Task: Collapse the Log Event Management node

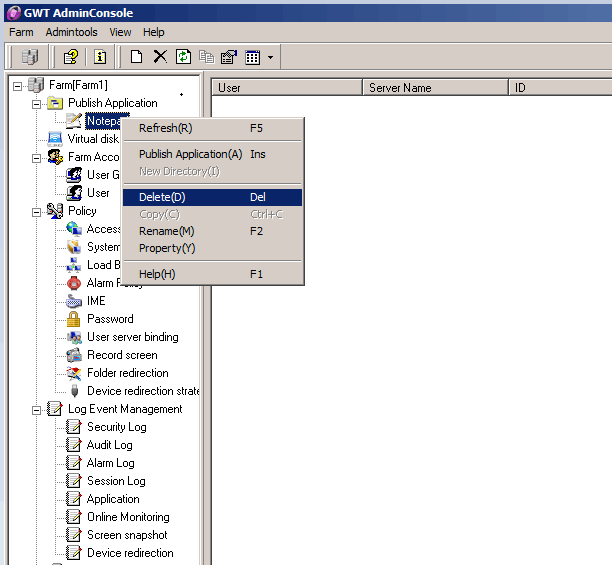Action: [37, 409]
